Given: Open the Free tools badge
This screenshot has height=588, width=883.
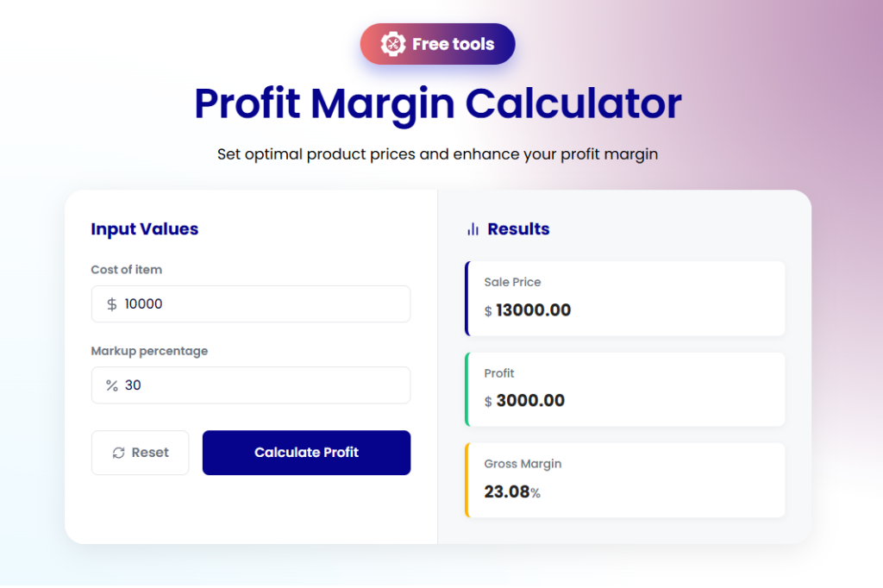Looking at the screenshot, I should coord(437,43).
